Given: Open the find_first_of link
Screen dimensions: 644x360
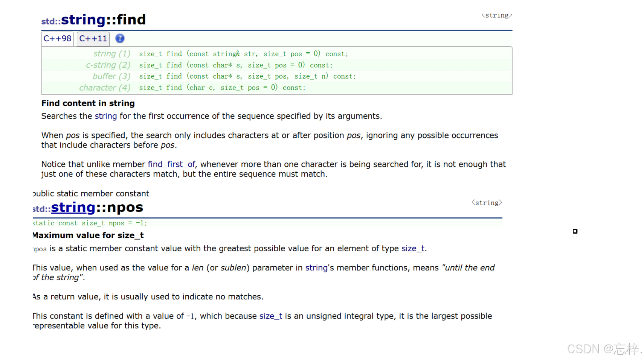Looking at the screenshot, I should [171, 164].
